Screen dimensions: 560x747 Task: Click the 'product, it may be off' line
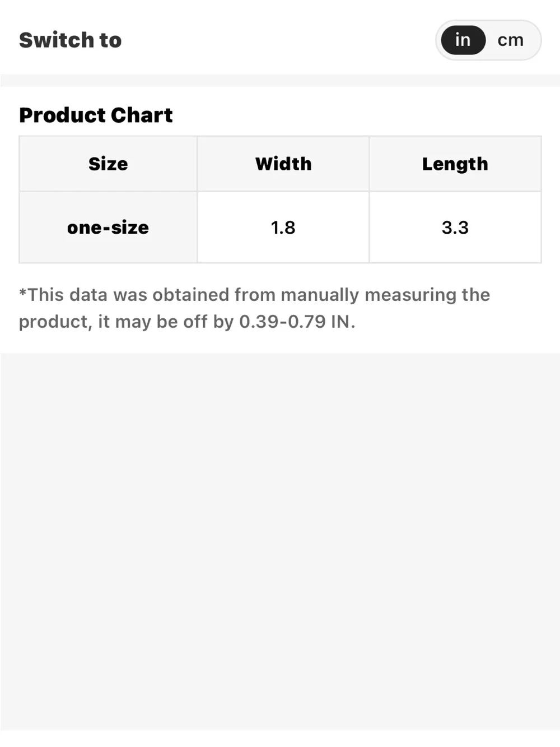pos(105,322)
